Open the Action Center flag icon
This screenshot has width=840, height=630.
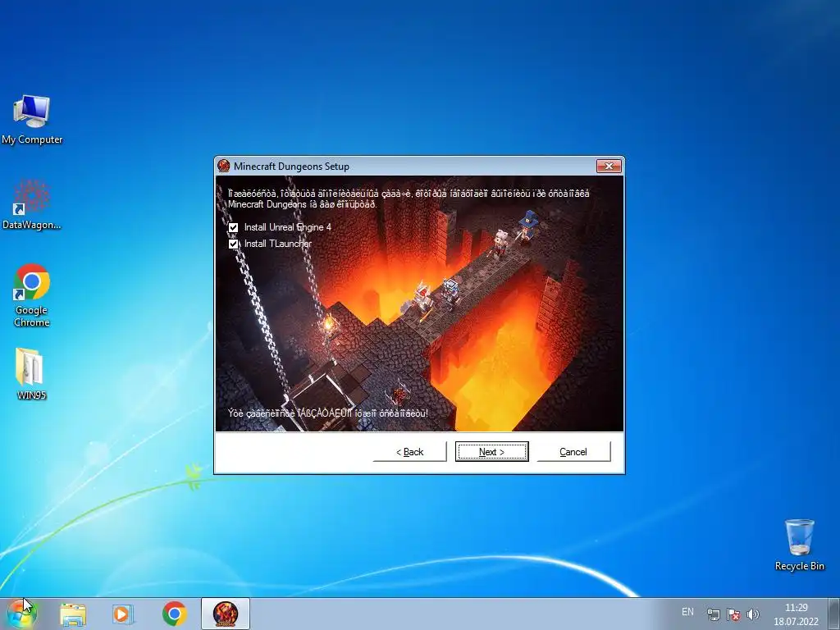733,614
